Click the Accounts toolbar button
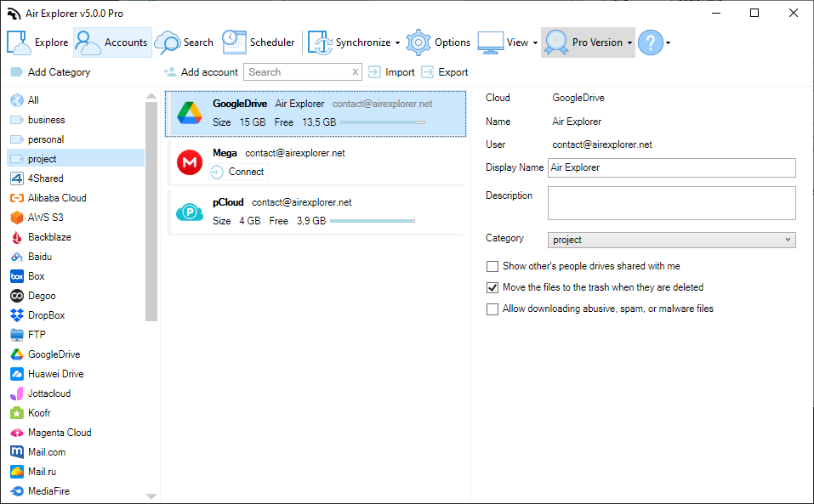This screenshot has width=814, height=504. click(112, 42)
